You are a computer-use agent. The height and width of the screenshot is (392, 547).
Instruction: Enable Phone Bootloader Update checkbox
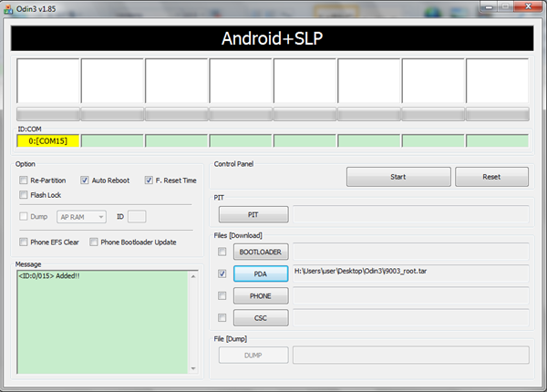click(x=94, y=242)
